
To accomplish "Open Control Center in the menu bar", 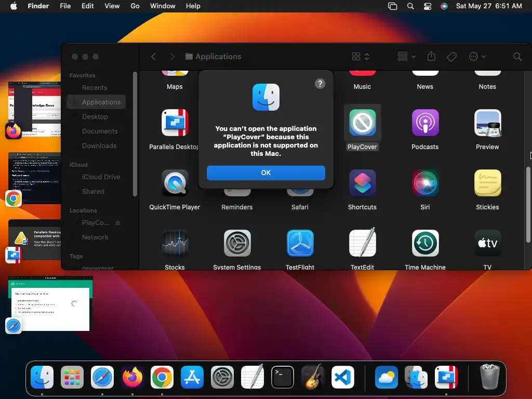I will click(428, 6).
